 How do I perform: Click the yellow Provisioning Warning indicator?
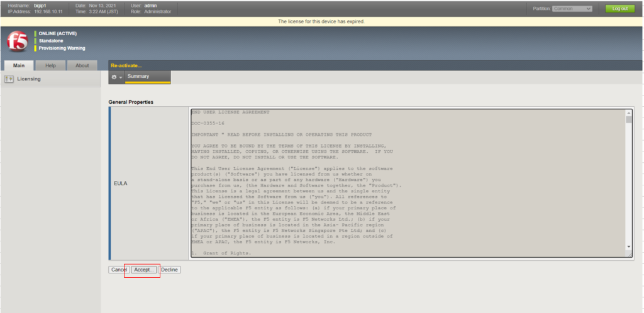[x=35, y=48]
